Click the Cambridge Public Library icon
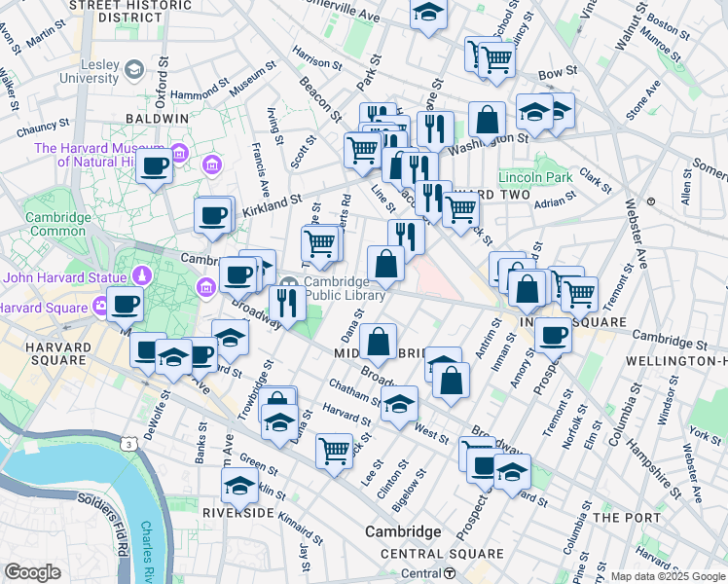 click(289, 282)
